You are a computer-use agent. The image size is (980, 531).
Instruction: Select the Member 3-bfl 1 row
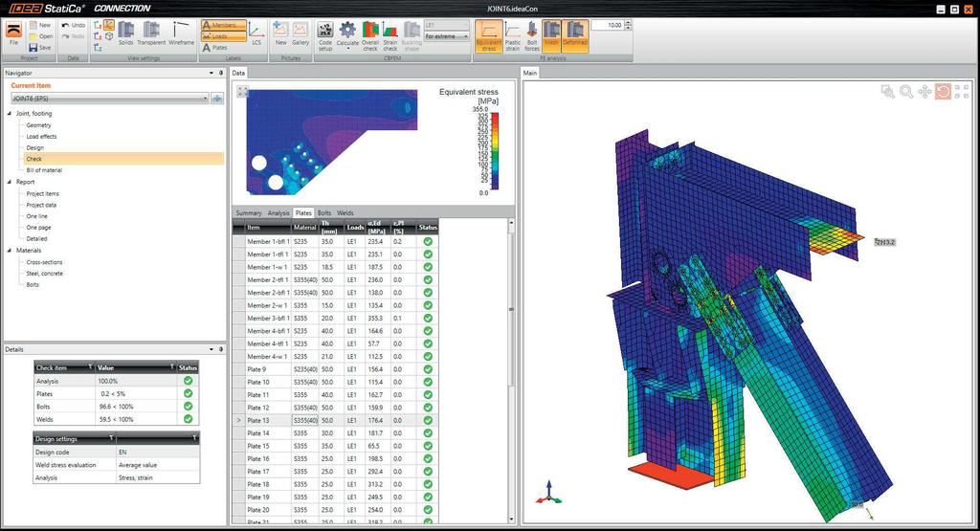[335, 318]
